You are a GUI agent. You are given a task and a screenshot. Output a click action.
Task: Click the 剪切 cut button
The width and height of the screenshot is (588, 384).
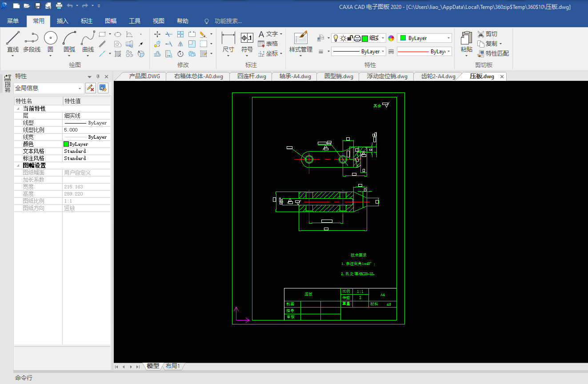(488, 34)
